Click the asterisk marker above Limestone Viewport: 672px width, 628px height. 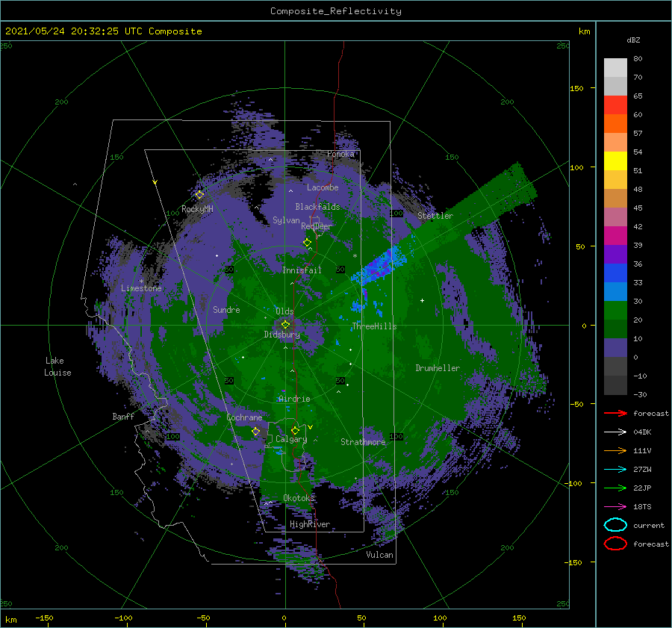[141, 282]
